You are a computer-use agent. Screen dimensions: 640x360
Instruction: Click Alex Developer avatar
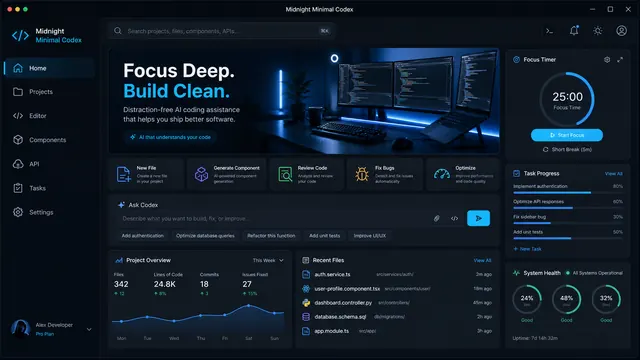point(20,329)
